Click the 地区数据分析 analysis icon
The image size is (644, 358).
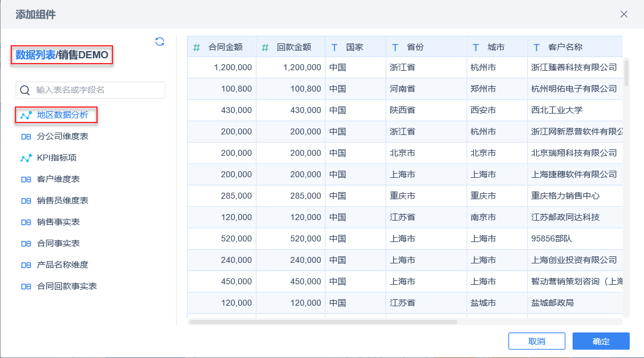pyautogui.click(x=26, y=115)
